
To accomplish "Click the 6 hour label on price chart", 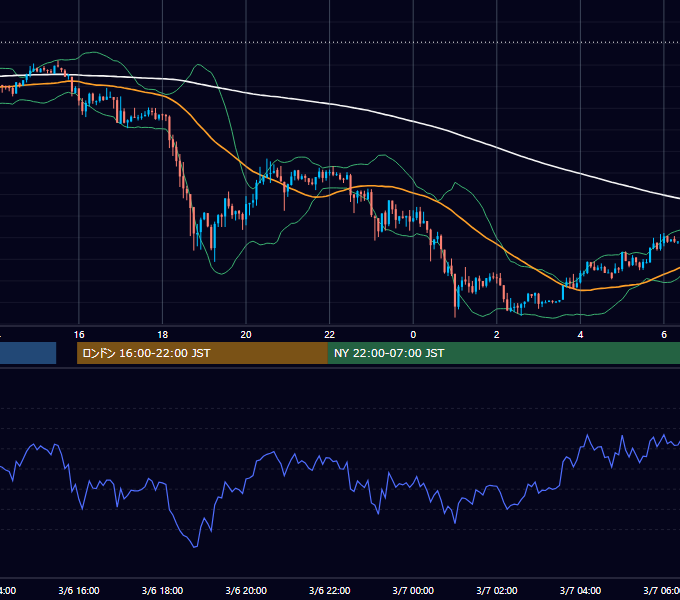I will [x=664, y=334].
